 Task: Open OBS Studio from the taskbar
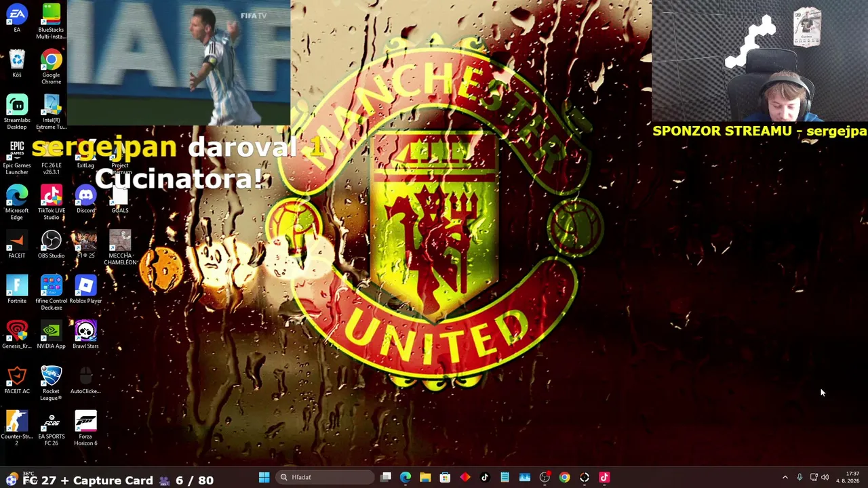pos(545,477)
